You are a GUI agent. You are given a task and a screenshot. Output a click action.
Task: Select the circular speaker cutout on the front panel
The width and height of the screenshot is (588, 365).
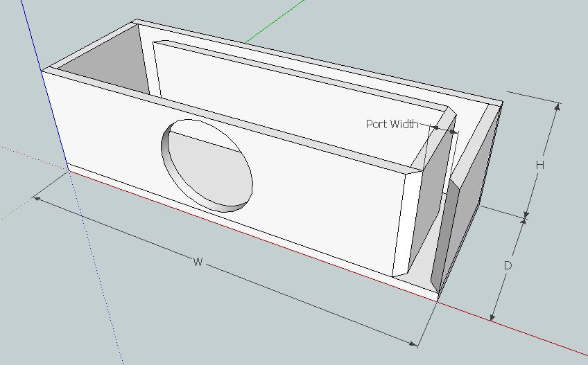207,166
